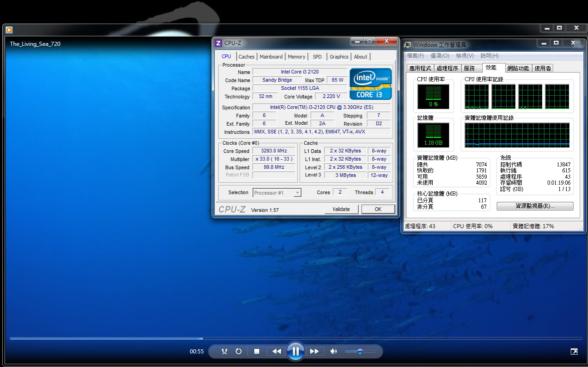
Task: Toggle repeat playback mode
Action: click(238, 352)
